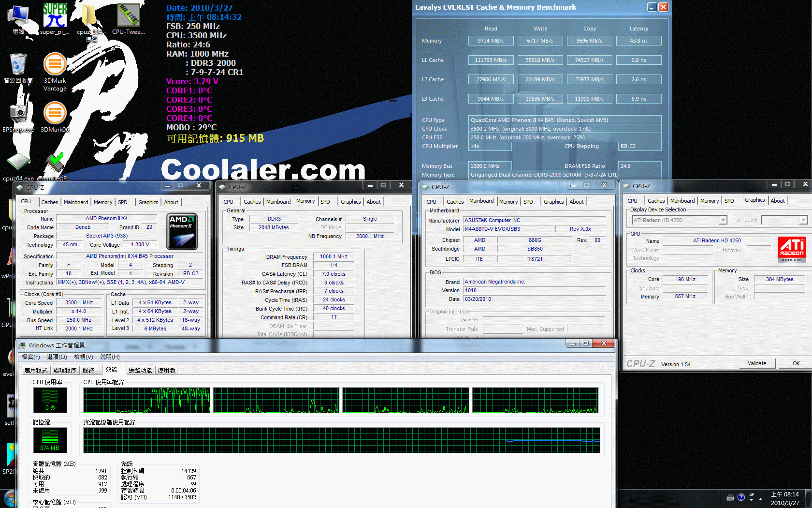Switch to the 處理程序 tab in Task Manager
The height and width of the screenshot is (508, 812).
tap(65, 371)
